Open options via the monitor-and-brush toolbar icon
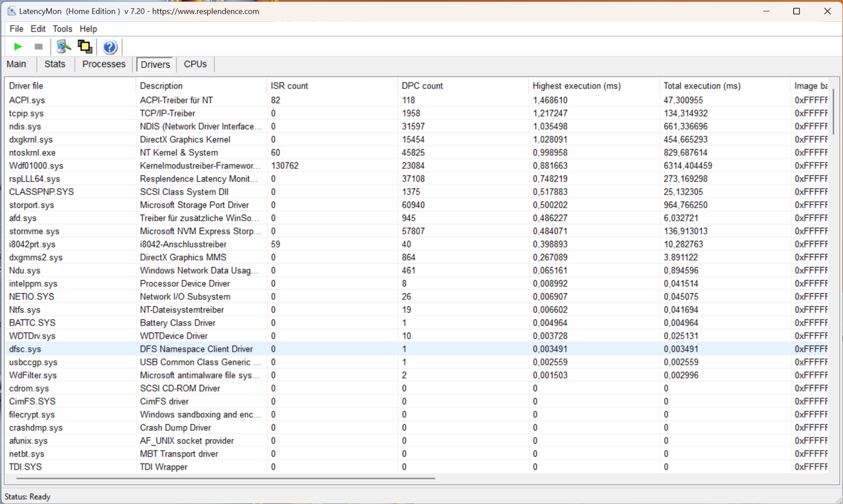 pyautogui.click(x=63, y=47)
